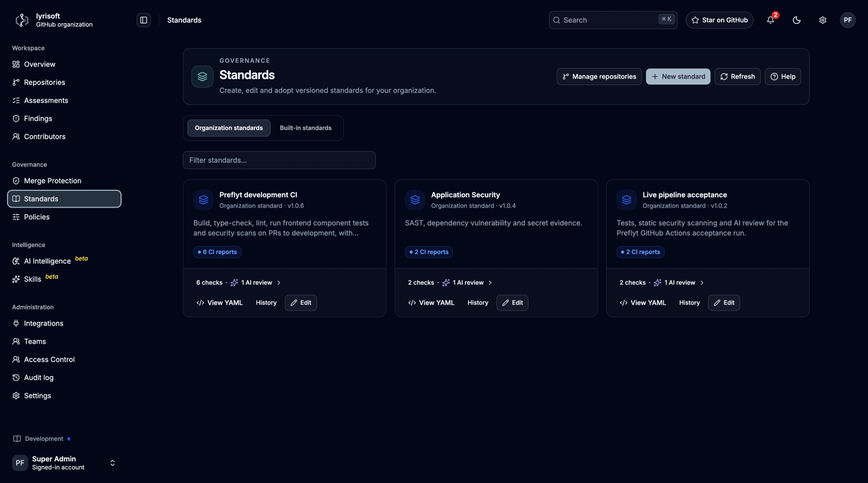View YAML for Preflyt development CI
The image size is (868, 483).
coord(220,302)
